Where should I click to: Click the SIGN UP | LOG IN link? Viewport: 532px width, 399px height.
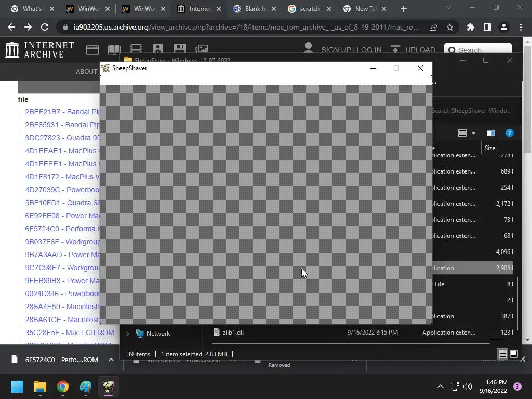(351, 50)
